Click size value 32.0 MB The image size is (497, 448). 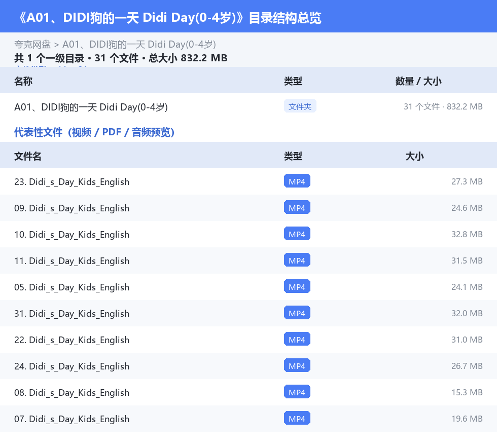467,313
